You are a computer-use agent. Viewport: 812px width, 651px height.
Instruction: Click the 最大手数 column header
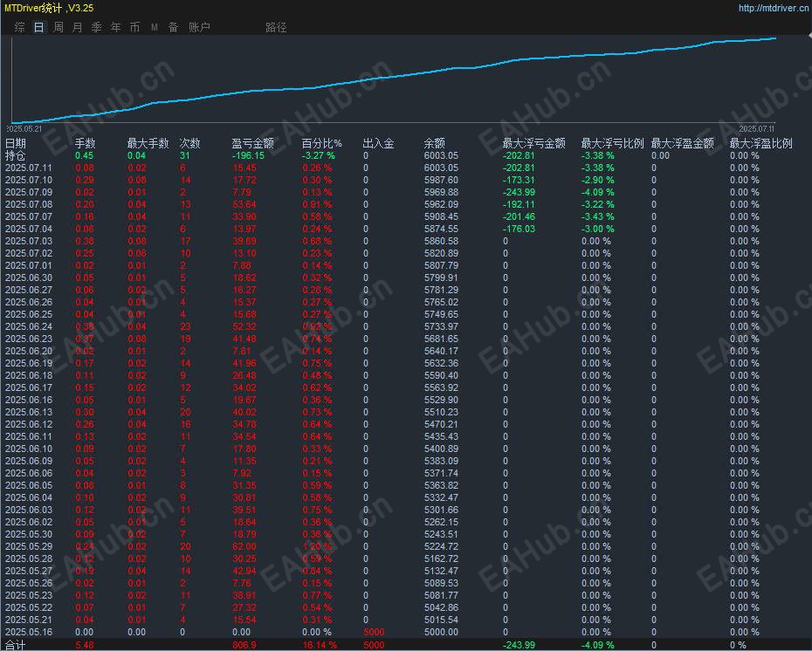click(148, 143)
